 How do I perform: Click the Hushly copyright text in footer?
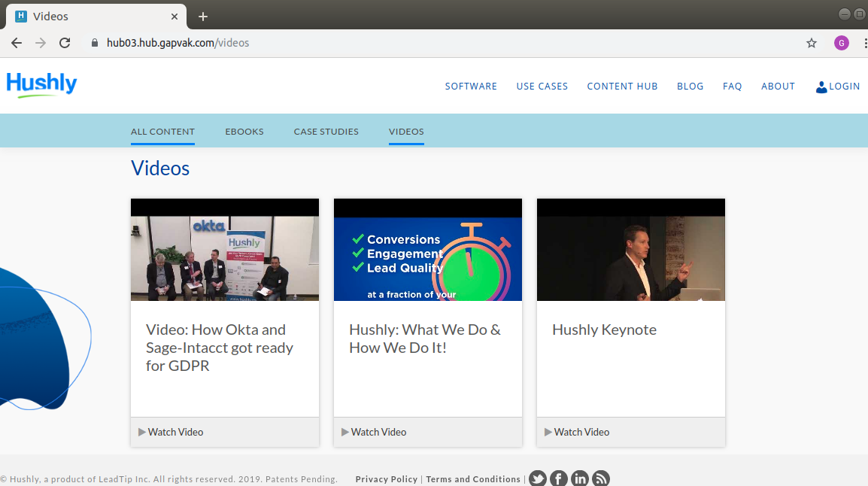[x=168, y=479]
